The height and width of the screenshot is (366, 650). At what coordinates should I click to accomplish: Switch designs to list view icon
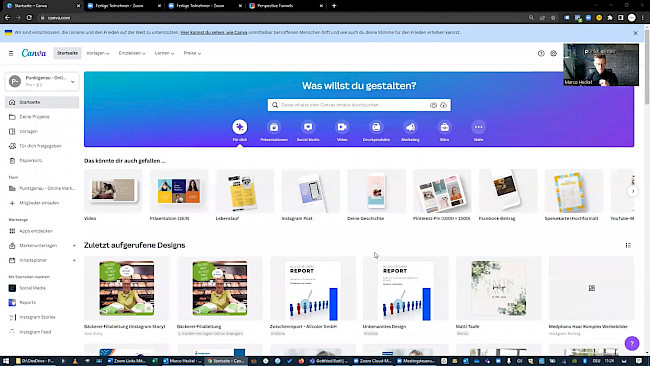pos(628,245)
